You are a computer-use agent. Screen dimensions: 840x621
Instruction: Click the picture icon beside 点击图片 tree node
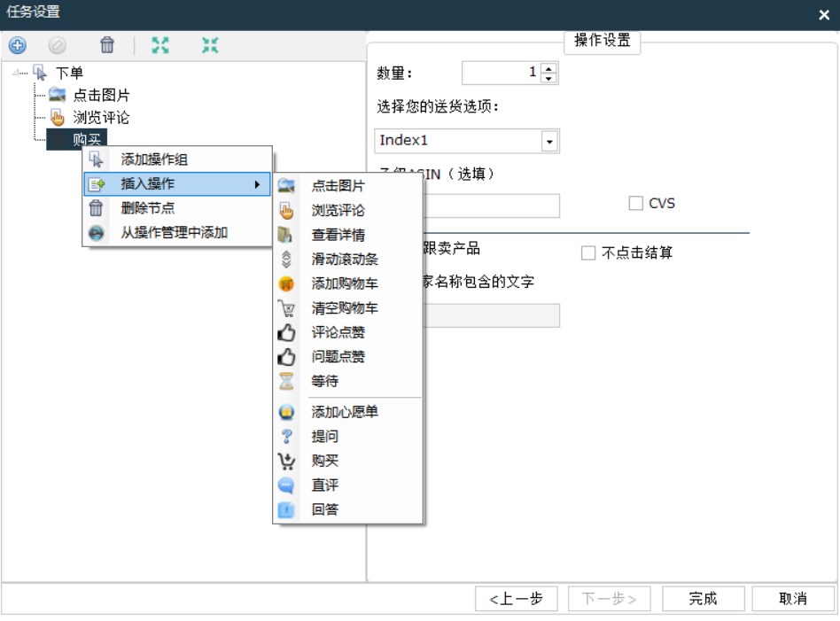(x=57, y=95)
